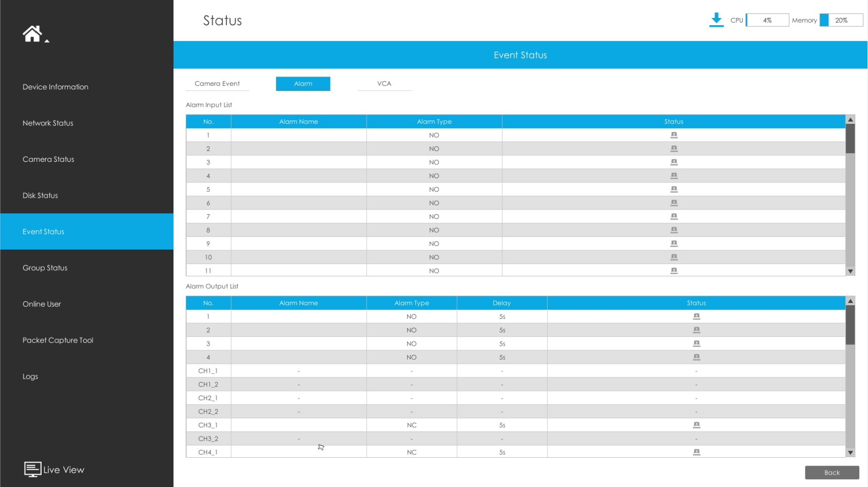Select CH2_1 row in output list
Image resolution: width=868 pixels, height=487 pixels.
(x=515, y=398)
